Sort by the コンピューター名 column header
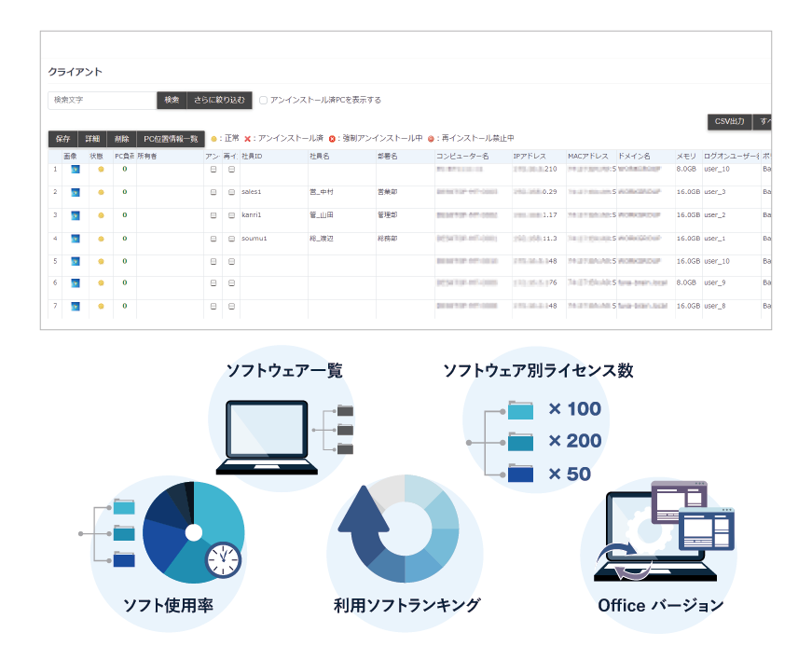This screenshot has height=660, width=812. pos(474,157)
